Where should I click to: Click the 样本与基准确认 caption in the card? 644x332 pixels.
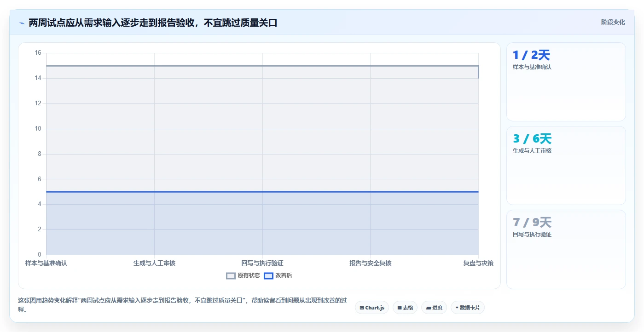(532, 67)
